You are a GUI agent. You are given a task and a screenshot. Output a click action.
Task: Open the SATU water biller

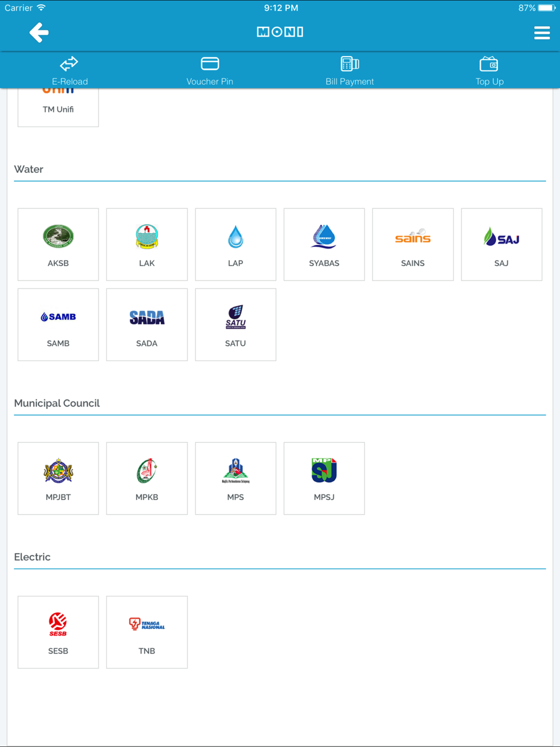coord(236,325)
